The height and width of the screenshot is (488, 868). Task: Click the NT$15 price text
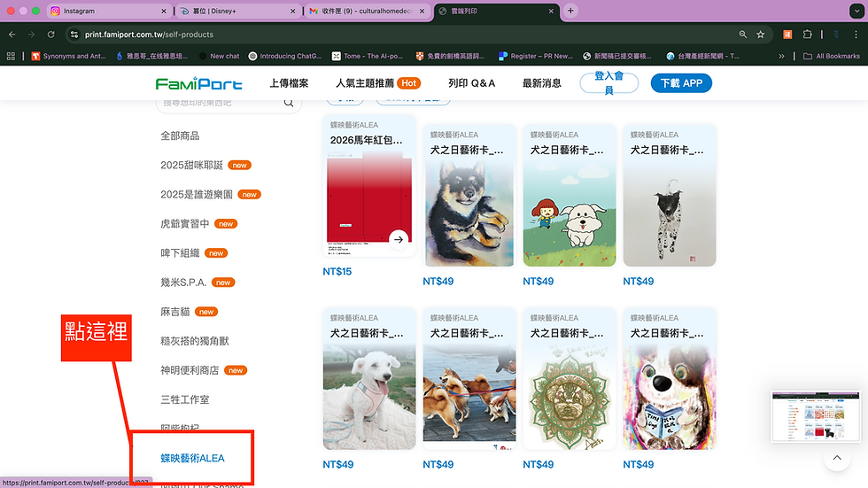click(337, 271)
